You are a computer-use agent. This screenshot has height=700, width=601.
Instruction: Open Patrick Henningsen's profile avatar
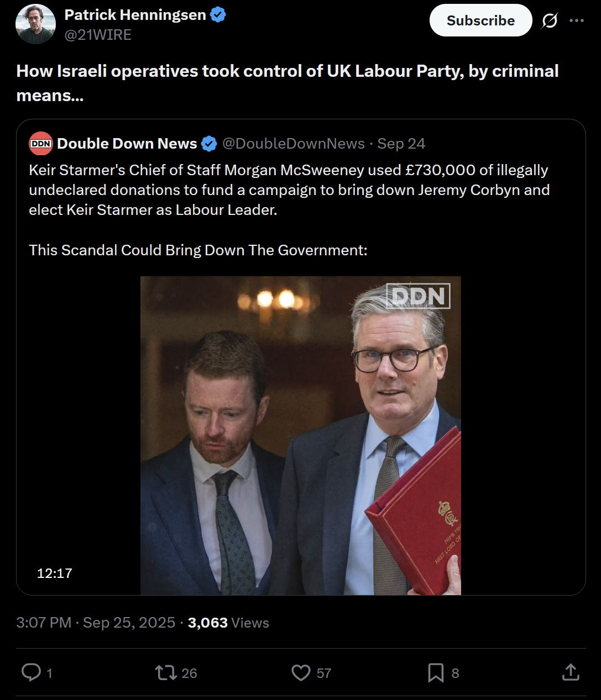click(35, 24)
